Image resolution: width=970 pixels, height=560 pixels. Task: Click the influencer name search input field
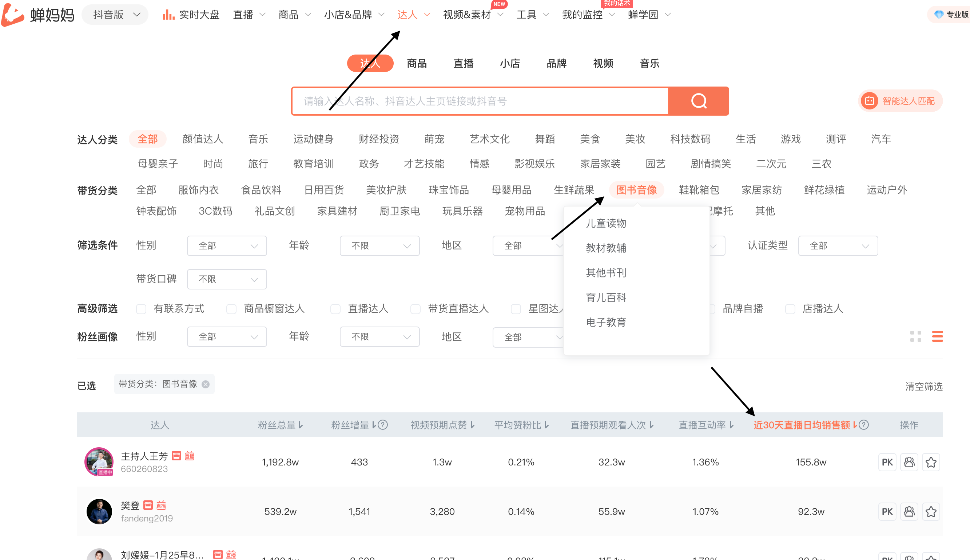(x=480, y=101)
